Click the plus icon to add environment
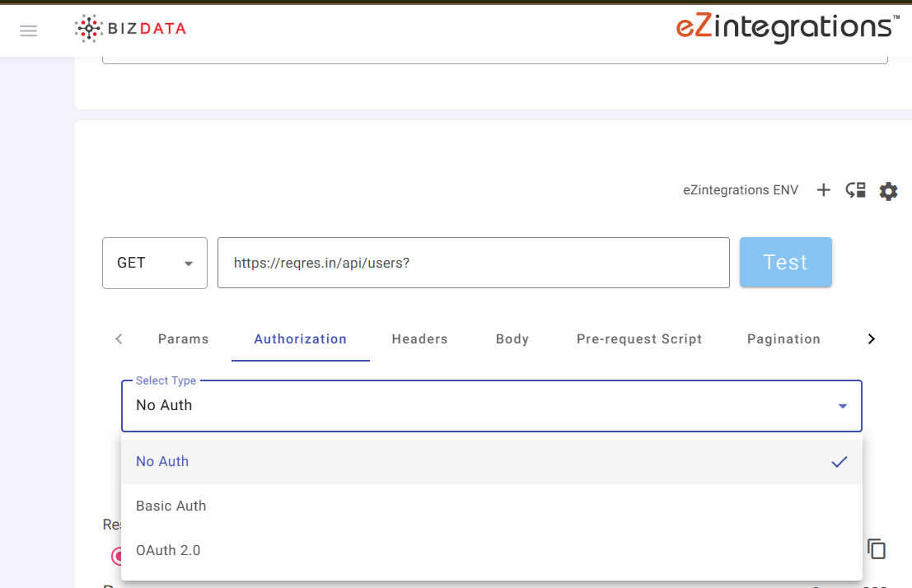 click(x=823, y=190)
